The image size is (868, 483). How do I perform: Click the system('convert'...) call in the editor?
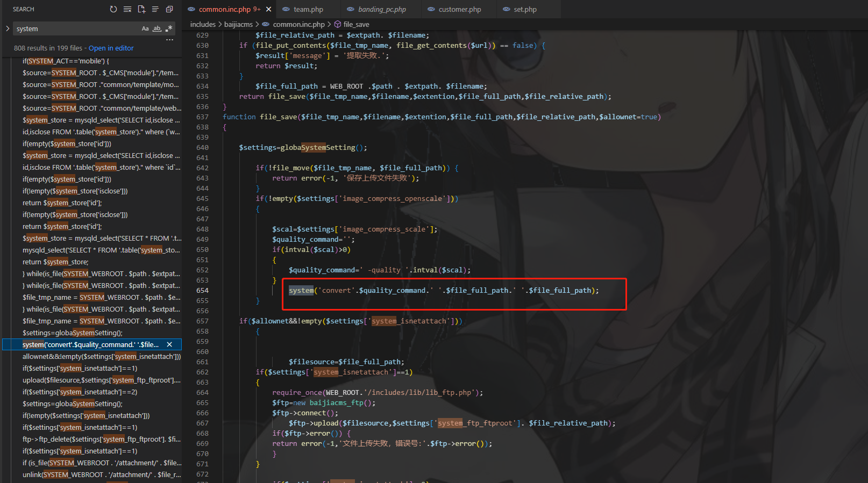[x=444, y=291]
